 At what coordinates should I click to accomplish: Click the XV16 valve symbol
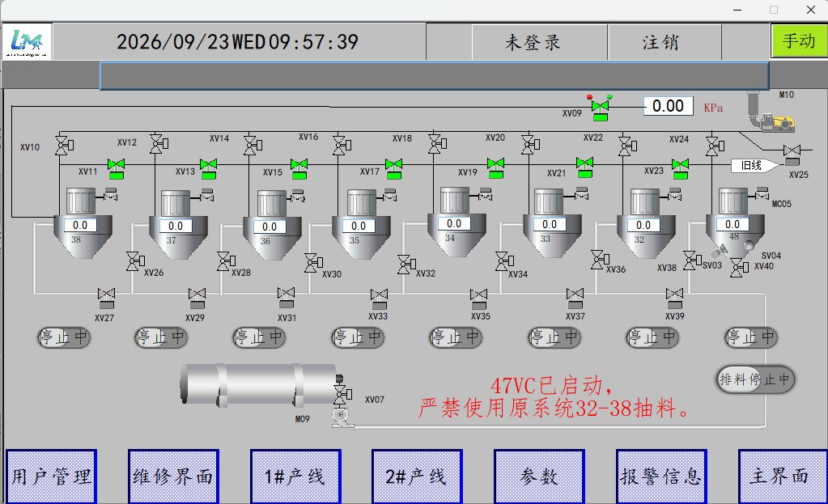tap(342, 145)
